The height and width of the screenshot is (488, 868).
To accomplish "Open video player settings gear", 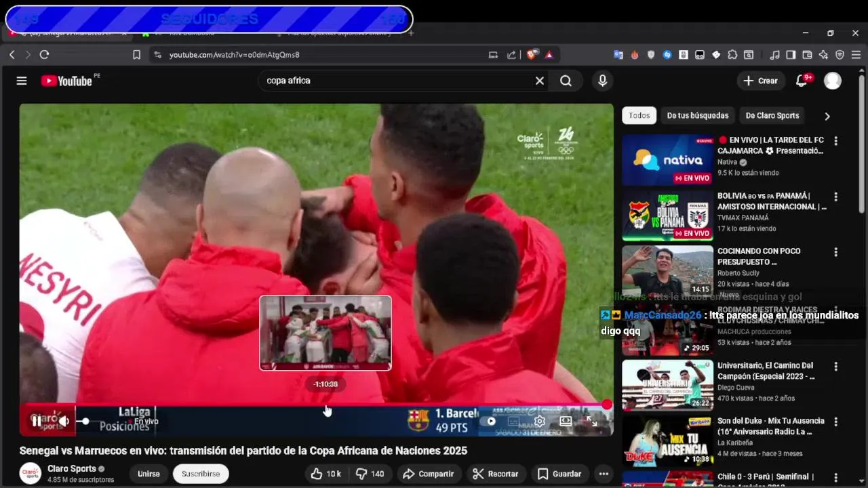I will (540, 421).
